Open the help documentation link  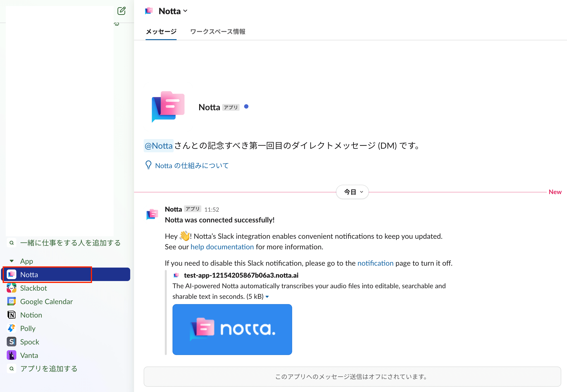(222, 247)
